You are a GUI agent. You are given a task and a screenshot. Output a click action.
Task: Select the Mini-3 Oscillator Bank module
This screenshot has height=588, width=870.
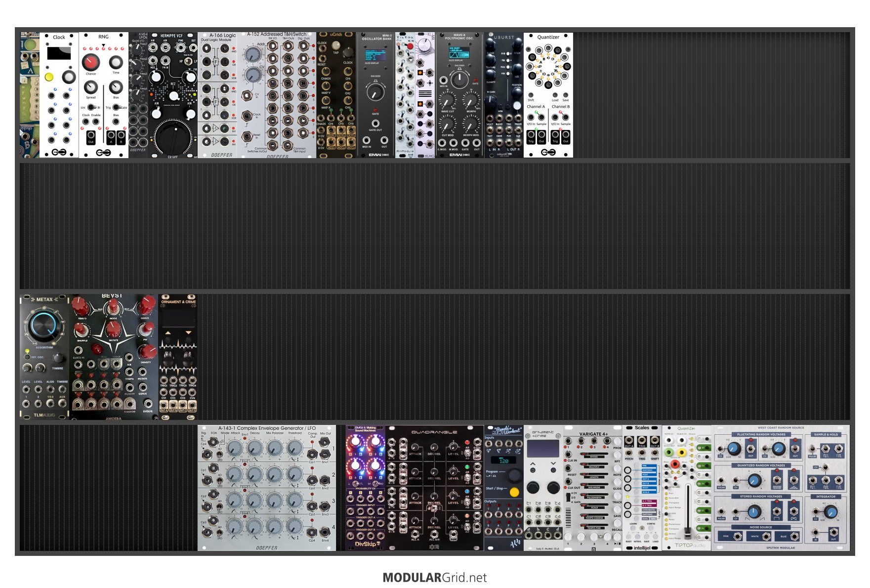(x=375, y=95)
